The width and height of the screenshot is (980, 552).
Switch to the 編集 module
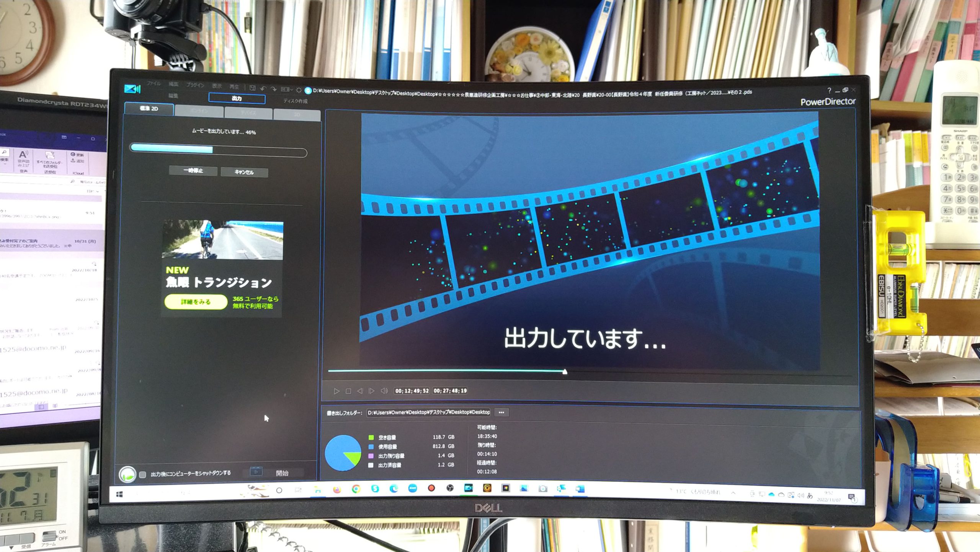tap(173, 96)
